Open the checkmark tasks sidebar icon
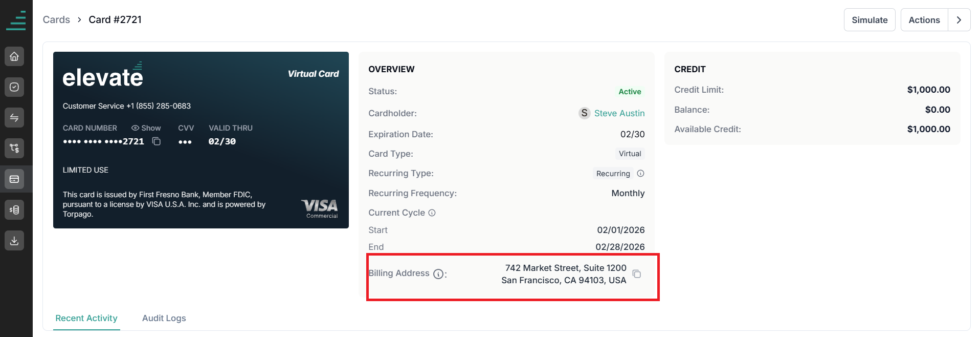 [x=14, y=87]
